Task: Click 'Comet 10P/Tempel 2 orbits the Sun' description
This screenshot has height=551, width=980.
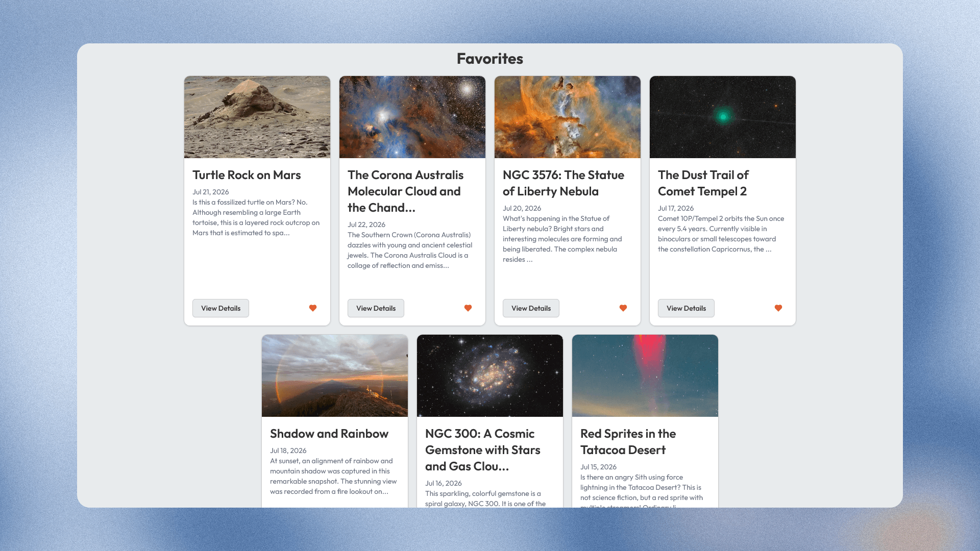Action: coord(721,234)
